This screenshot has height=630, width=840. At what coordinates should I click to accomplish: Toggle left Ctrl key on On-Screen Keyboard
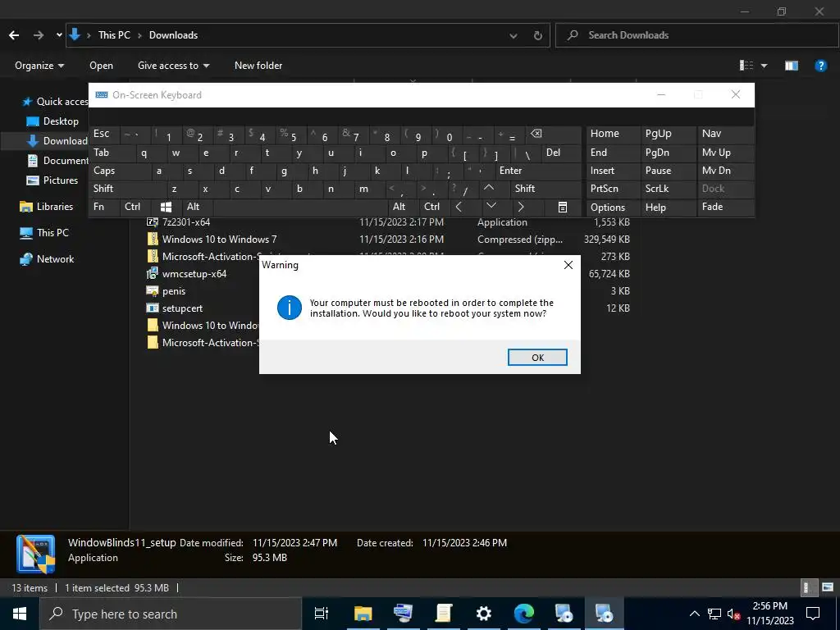point(136,207)
